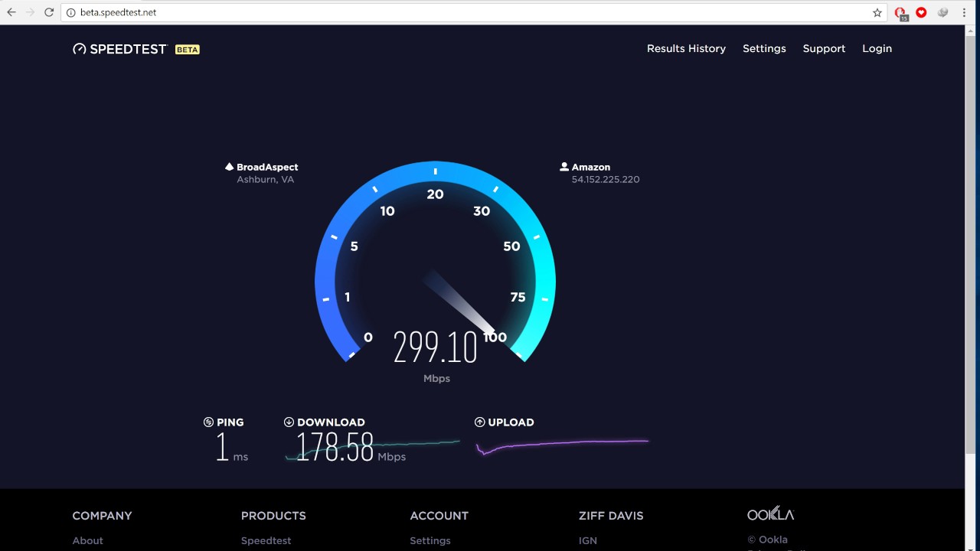Click the PING icon
980x551 pixels.
click(208, 422)
